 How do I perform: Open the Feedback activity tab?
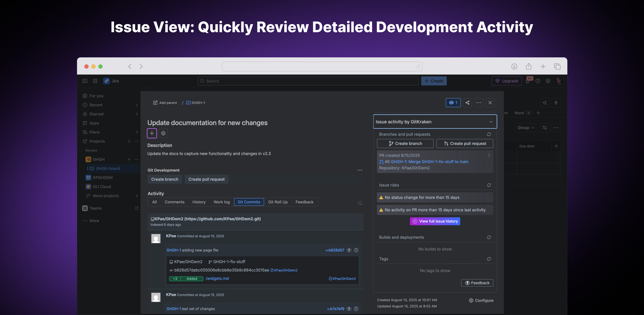304,202
